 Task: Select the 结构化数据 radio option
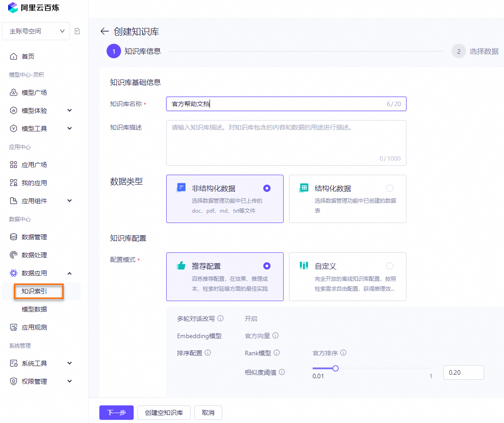(389, 188)
